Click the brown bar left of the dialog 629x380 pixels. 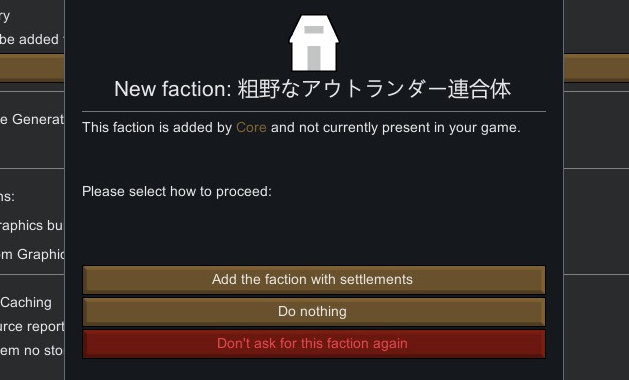(32, 68)
